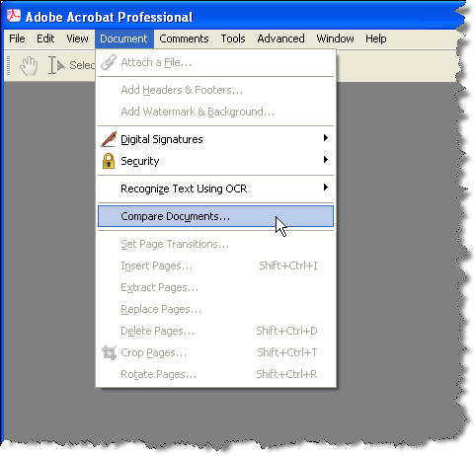Open the Help menu
Viewport: 476px width, 456px height.
click(x=376, y=38)
